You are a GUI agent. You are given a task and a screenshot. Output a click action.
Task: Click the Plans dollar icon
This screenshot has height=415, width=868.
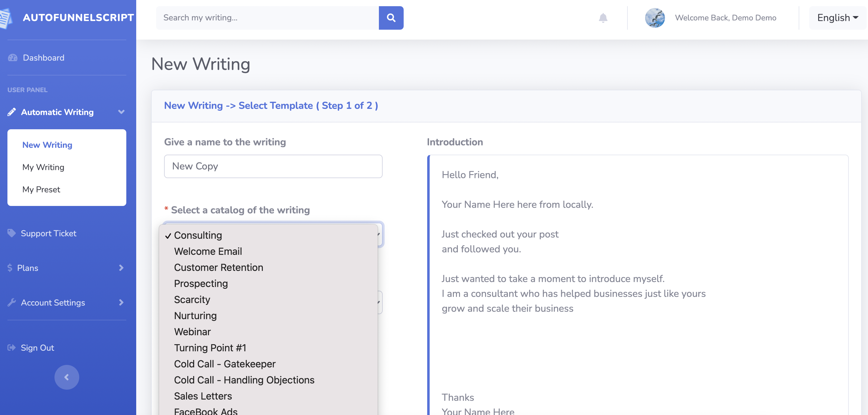click(x=10, y=267)
